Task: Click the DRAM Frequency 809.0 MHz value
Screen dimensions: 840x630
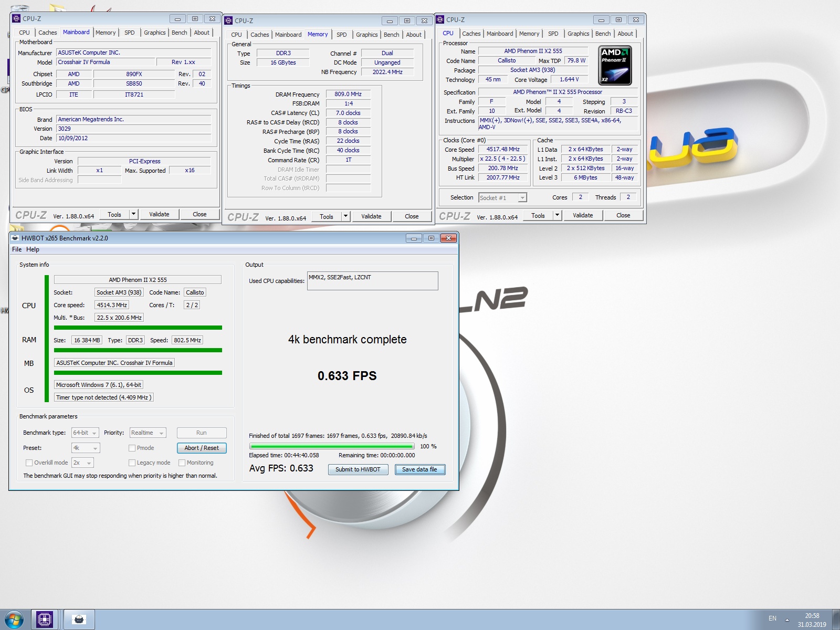Action: point(348,94)
